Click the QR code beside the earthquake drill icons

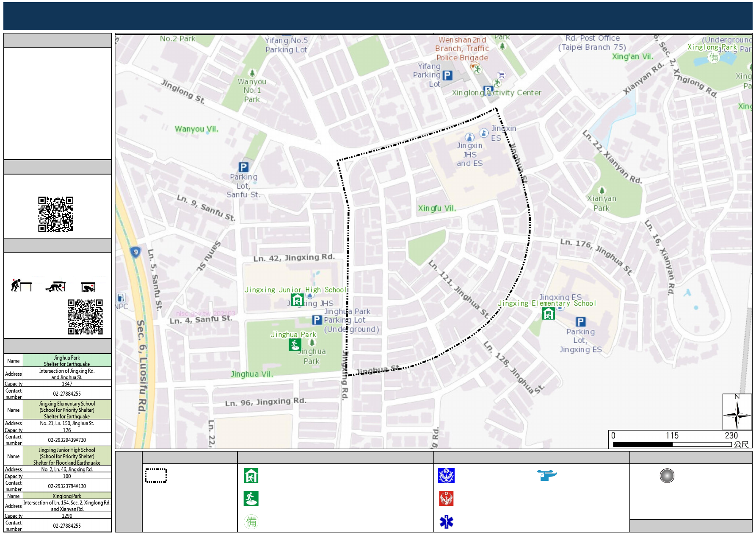pos(85,317)
